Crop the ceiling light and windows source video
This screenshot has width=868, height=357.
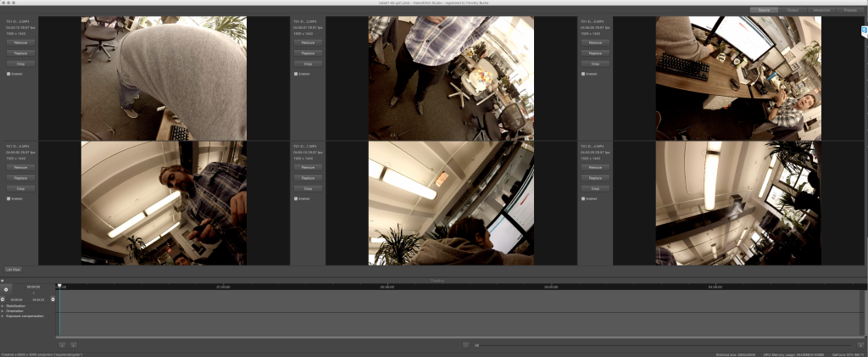(595, 188)
